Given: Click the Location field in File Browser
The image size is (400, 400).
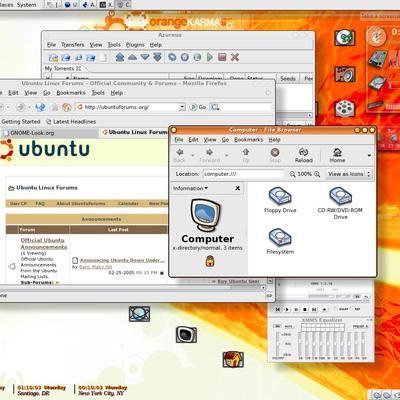Looking at the screenshot, I should pyautogui.click(x=243, y=174).
